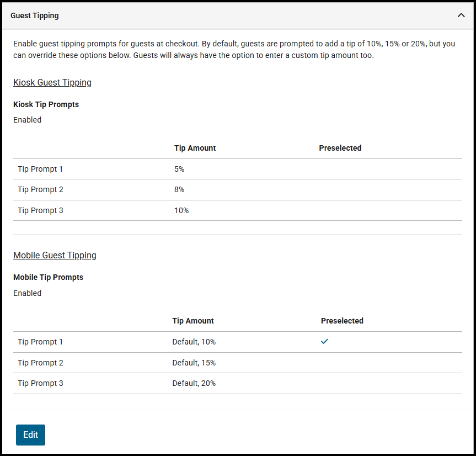Click Tip Prompt 2 in the mobile table
476x456 pixels.
(x=40, y=363)
